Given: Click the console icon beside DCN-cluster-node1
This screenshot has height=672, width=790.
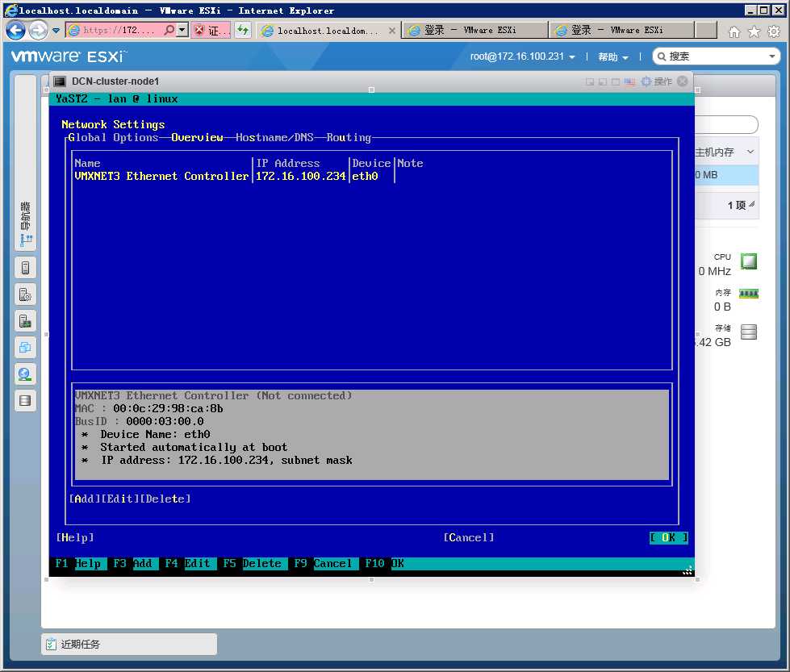Looking at the screenshot, I should [x=60, y=81].
